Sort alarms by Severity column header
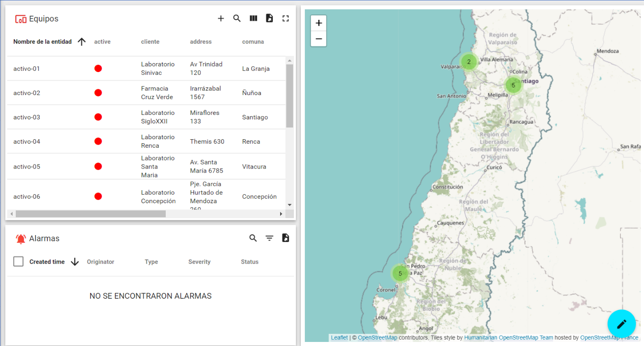This screenshot has width=644, height=346. click(199, 262)
